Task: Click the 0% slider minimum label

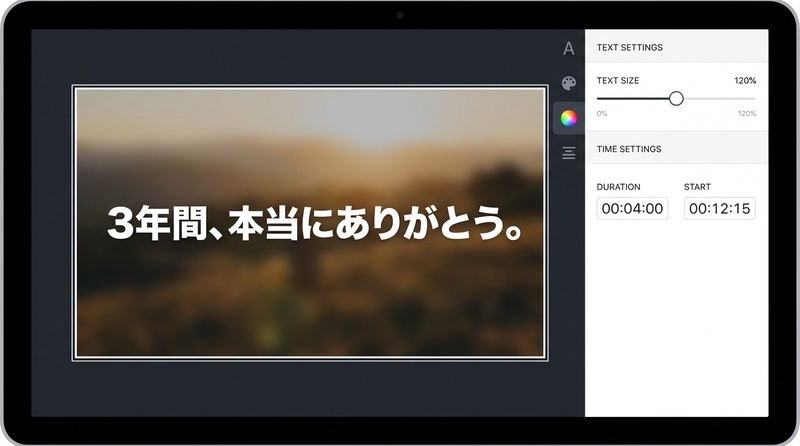Action: point(602,113)
